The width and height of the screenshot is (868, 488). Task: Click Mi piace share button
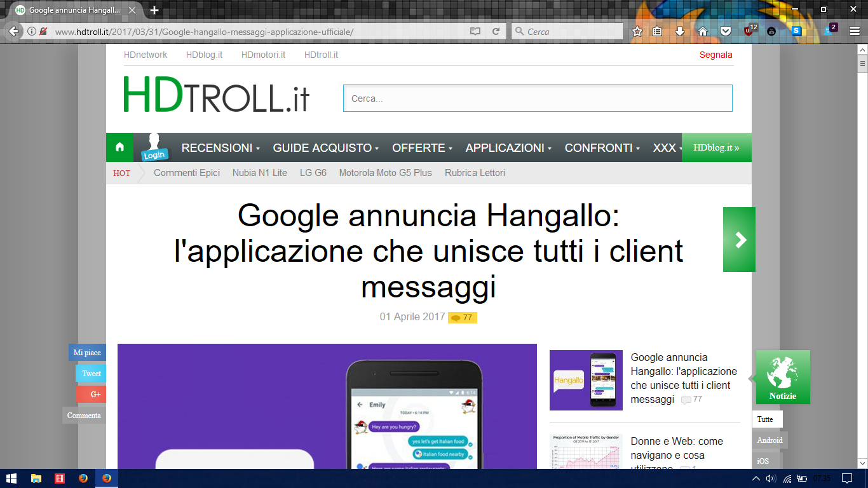[x=87, y=353]
